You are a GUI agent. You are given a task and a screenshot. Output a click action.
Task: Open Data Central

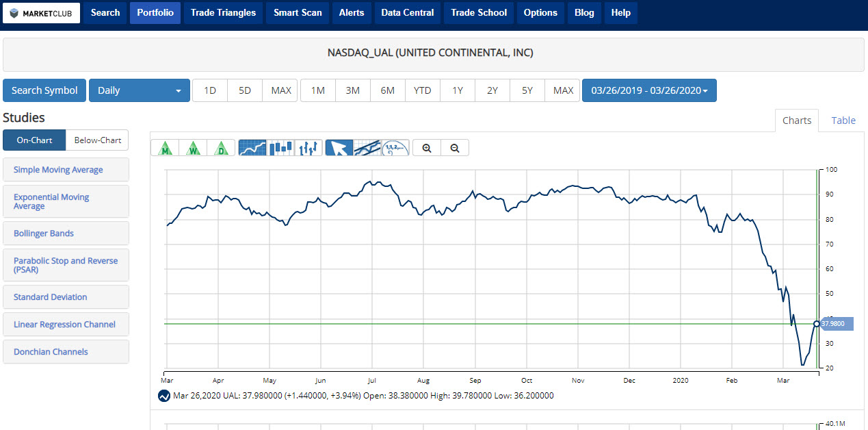[408, 13]
